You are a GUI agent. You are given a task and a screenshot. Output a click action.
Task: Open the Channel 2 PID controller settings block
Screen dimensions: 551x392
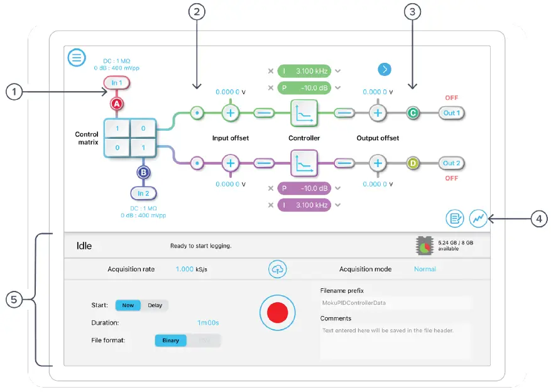pyautogui.click(x=304, y=163)
